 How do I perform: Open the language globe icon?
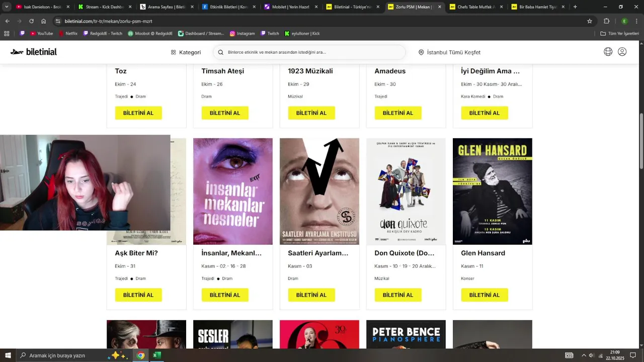click(608, 52)
